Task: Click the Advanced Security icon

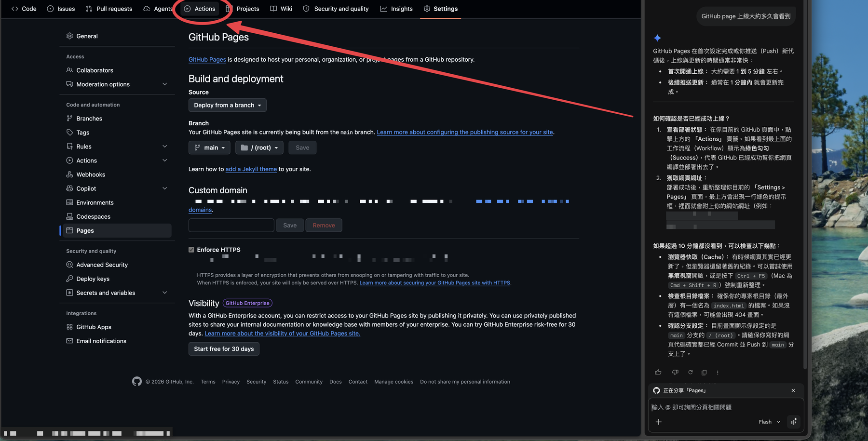Action: click(69, 265)
